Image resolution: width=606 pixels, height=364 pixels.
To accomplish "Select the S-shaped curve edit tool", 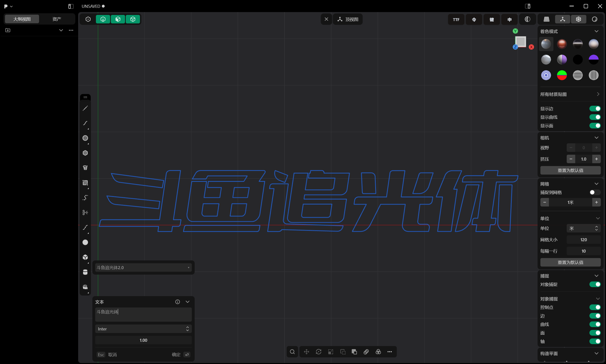I will (x=85, y=198).
